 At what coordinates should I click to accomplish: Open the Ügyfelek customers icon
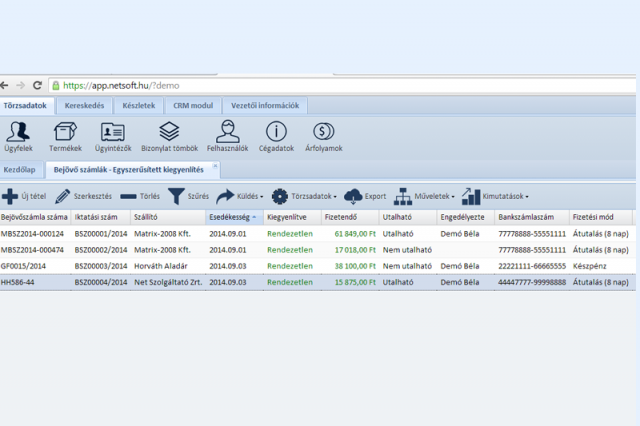tap(18, 134)
